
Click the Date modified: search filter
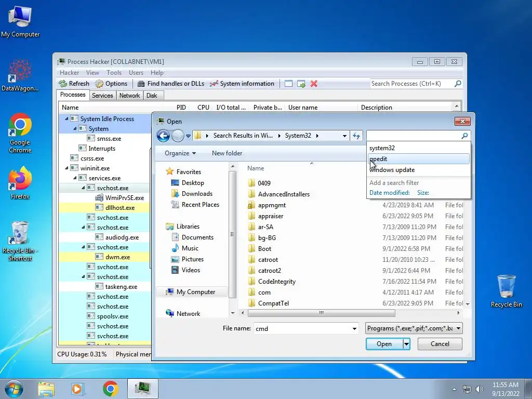390,193
